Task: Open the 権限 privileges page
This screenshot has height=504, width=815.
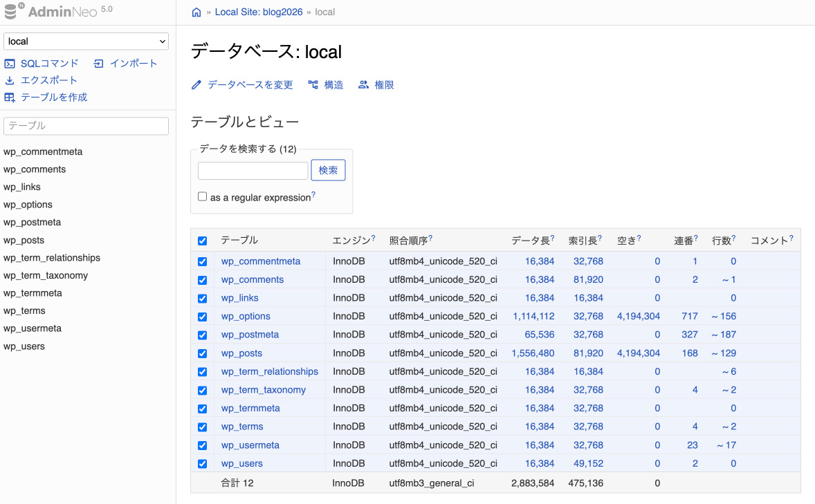Action: click(x=376, y=85)
